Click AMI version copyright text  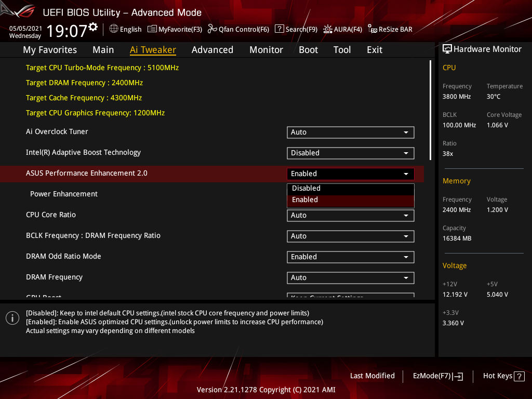pos(266,390)
